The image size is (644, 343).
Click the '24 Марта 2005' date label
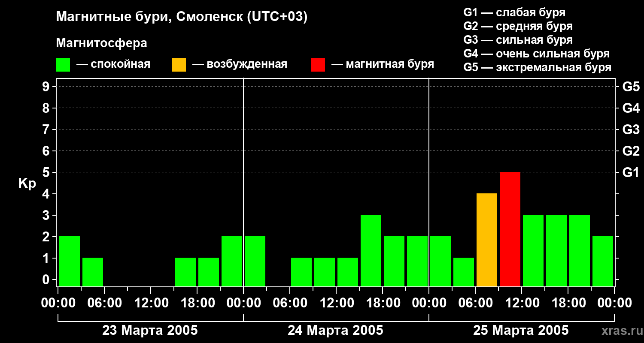point(335,331)
